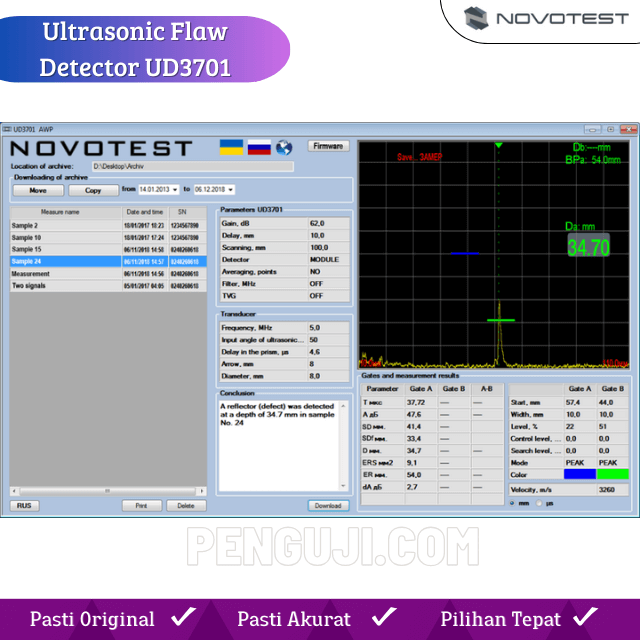Click the globe language icon

tap(284, 147)
